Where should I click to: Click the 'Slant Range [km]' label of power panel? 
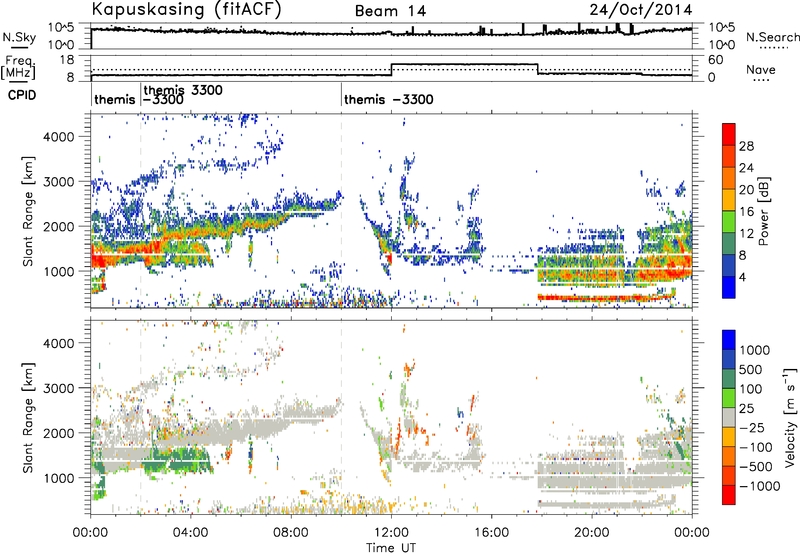click(28, 211)
